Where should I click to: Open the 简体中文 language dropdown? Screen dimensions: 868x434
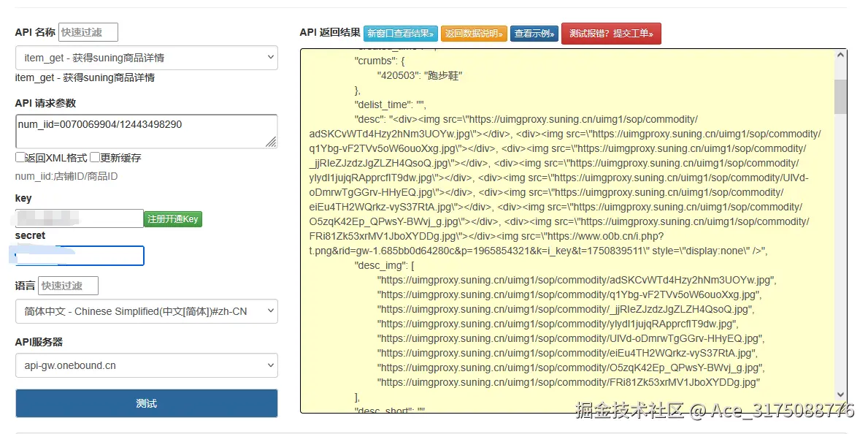[146, 311]
